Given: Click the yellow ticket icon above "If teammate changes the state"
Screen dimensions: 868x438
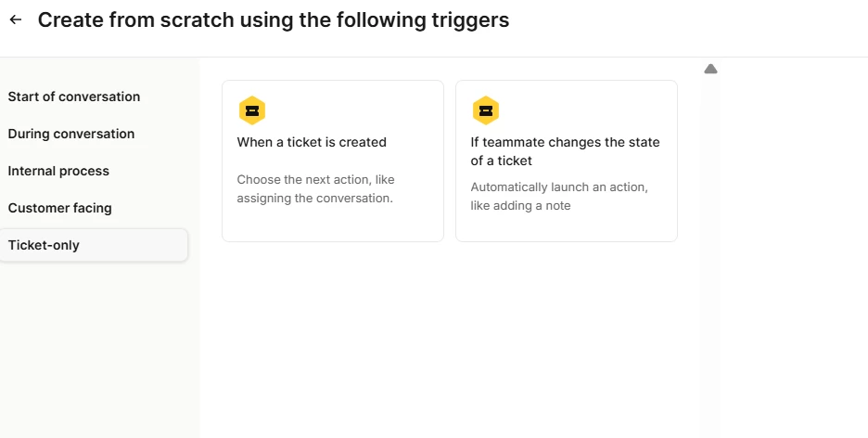Looking at the screenshot, I should pos(486,110).
